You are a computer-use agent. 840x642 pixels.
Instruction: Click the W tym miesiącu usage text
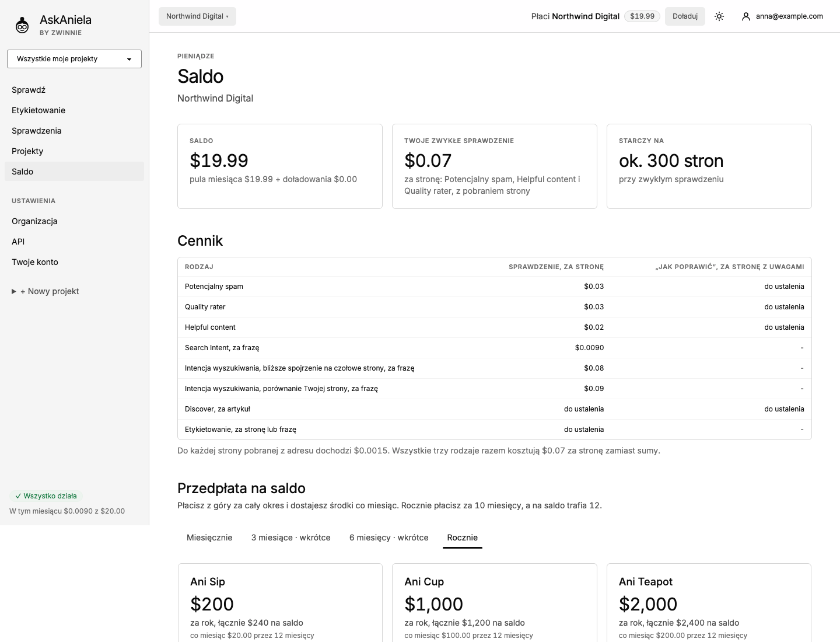pos(67,511)
